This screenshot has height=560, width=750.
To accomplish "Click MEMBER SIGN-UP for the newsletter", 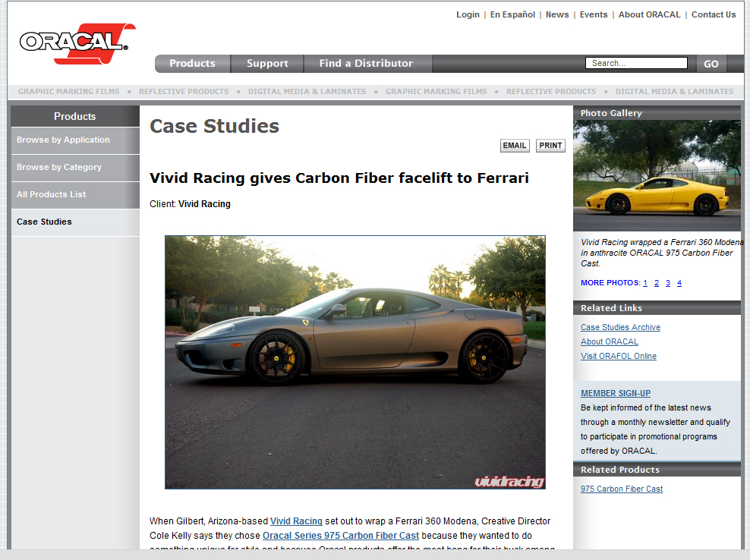I will 615,393.
